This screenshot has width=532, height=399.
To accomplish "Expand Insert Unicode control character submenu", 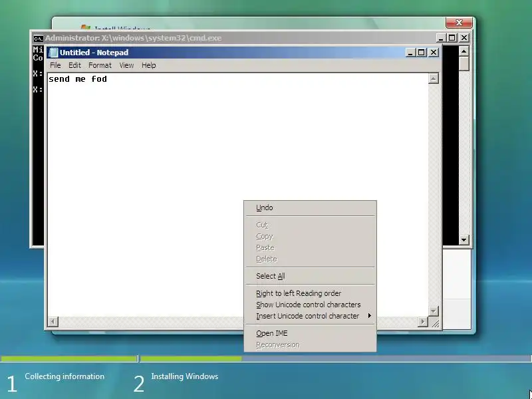I will [310, 316].
